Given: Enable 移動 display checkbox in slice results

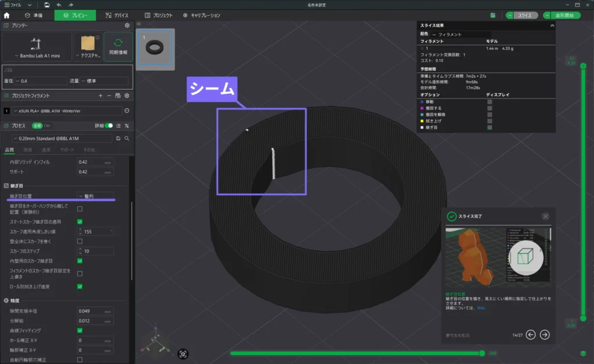Looking at the screenshot, I should coord(490,101).
